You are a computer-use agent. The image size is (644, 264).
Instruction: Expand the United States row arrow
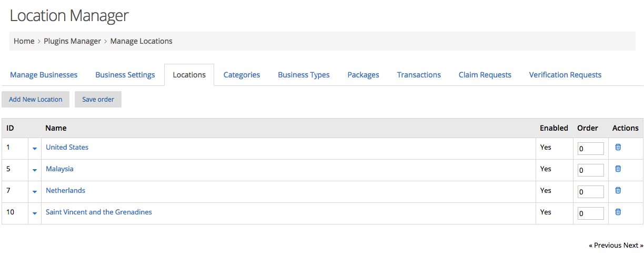[35, 149]
